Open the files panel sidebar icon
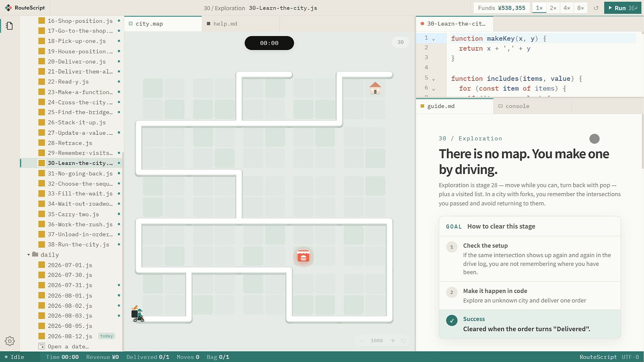Image resolution: width=644 pixels, height=362 pixels. coord(9,26)
